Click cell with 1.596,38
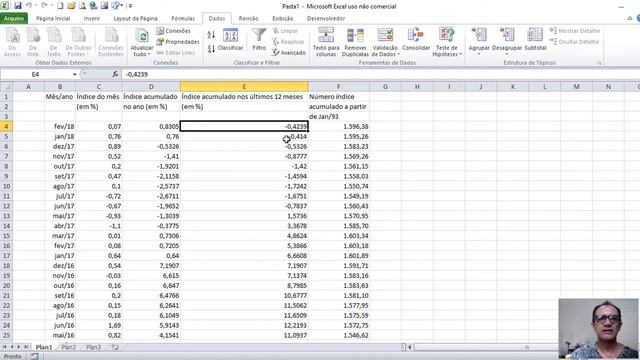Screen dimensions: 640x360 coord(339,127)
